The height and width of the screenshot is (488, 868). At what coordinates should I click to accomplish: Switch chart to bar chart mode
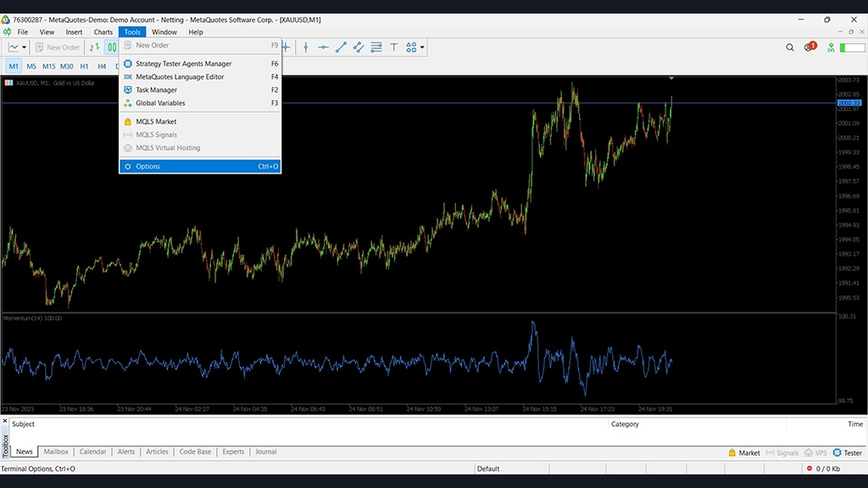[x=95, y=47]
